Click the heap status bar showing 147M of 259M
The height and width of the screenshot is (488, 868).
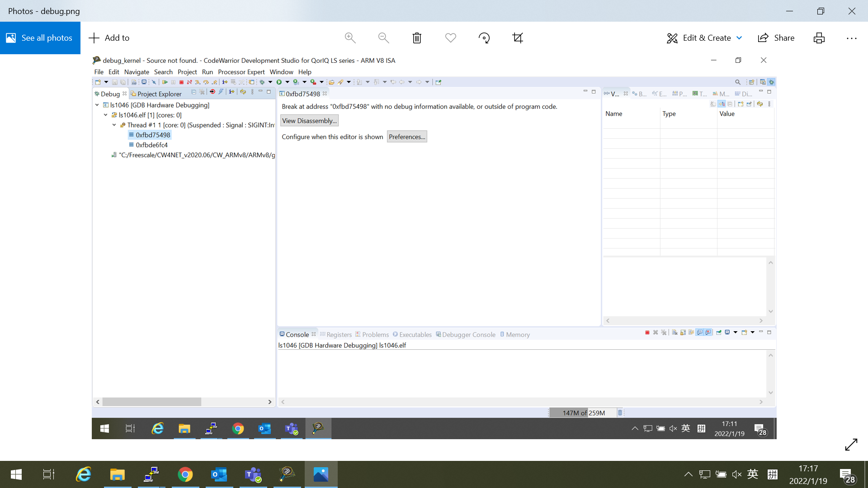[x=583, y=413]
